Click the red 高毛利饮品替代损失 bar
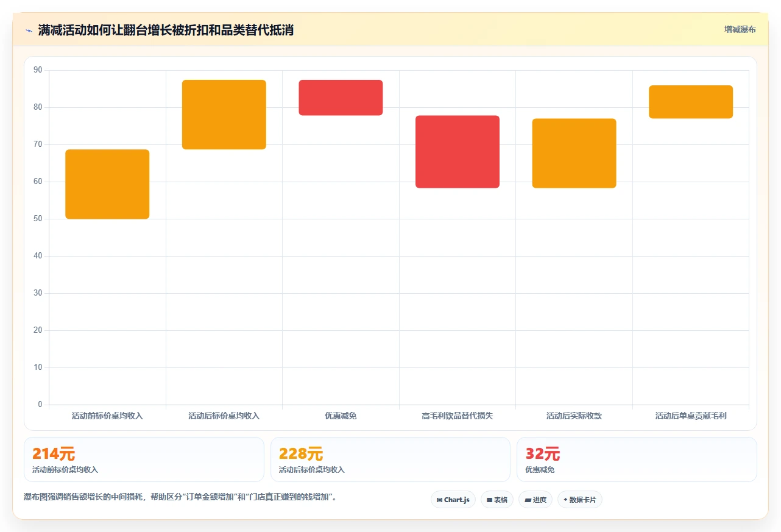 [x=458, y=152]
